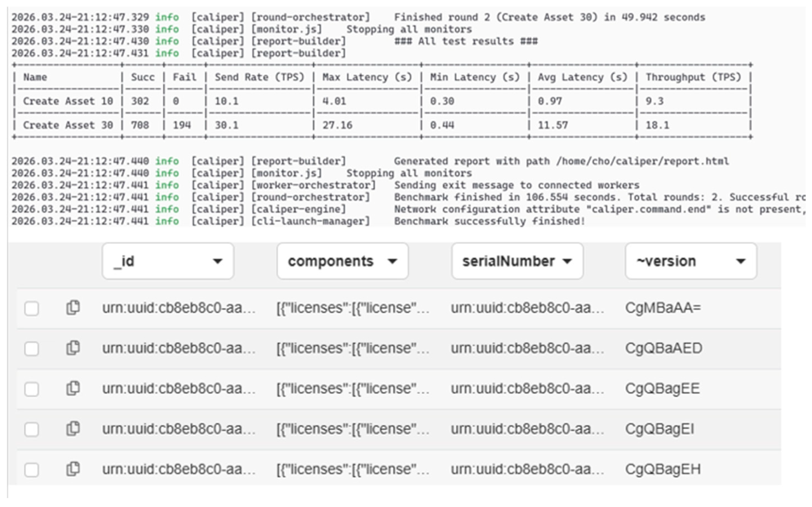Select the _id value in row CgQBagEH
812x507 pixels.
[x=179, y=469]
